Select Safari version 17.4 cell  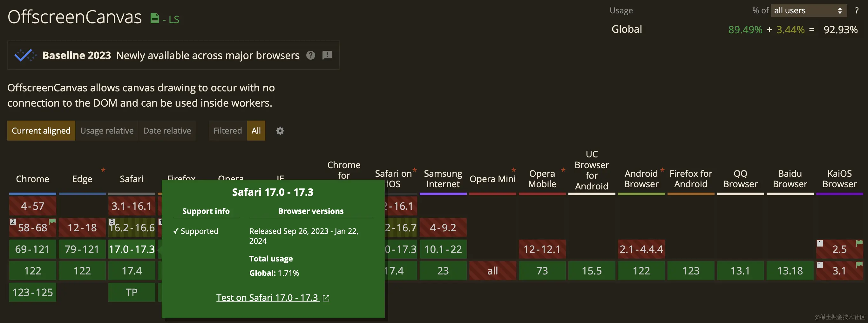(132, 271)
